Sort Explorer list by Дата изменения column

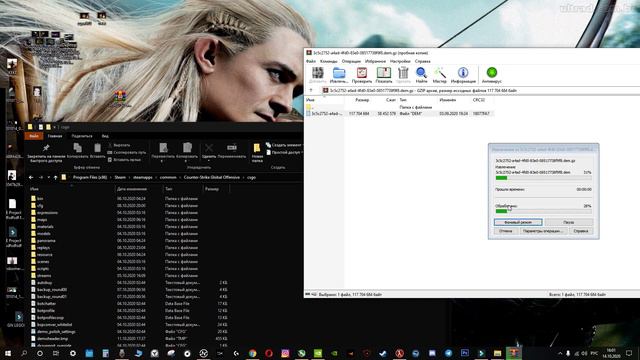point(131,189)
